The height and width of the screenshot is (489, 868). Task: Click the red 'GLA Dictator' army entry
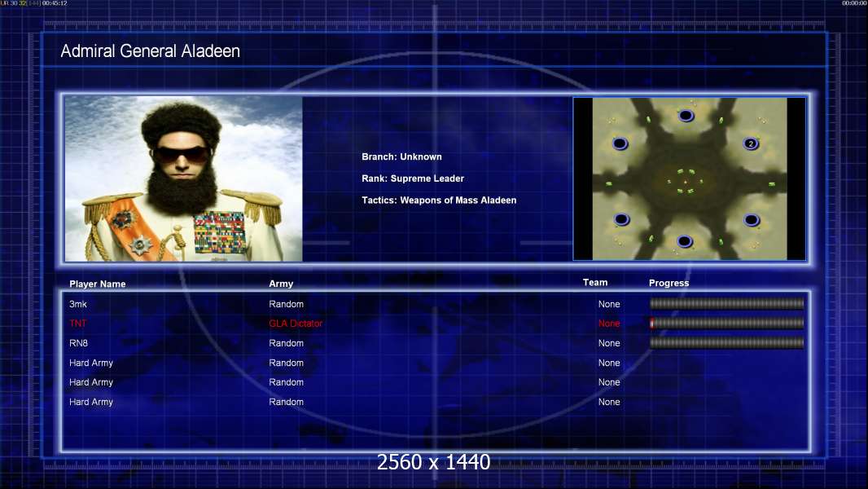(296, 324)
